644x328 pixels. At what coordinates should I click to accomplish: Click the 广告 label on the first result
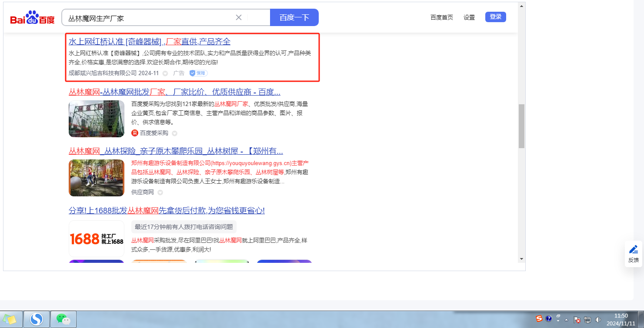[179, 73]
